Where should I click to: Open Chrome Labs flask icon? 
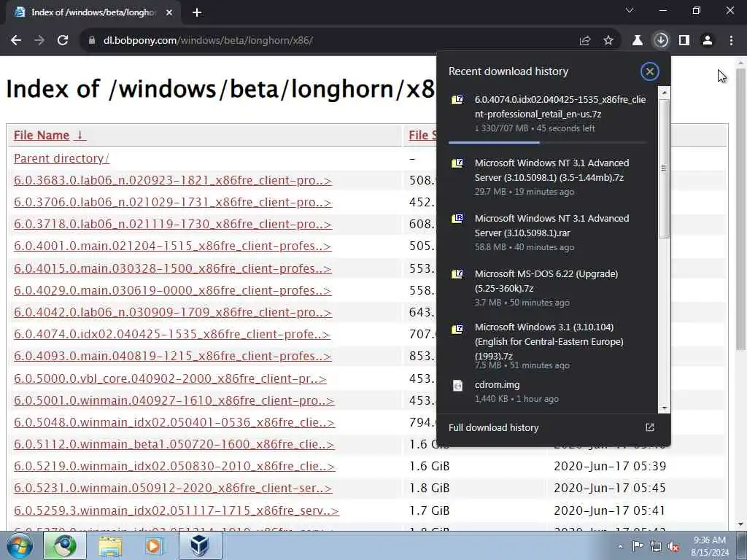(638, 41)
